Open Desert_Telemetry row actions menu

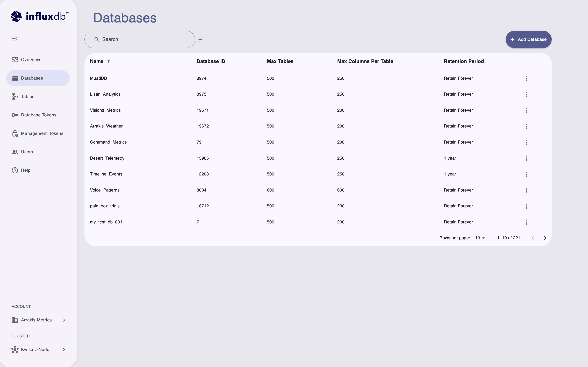(x=526, y=158)
